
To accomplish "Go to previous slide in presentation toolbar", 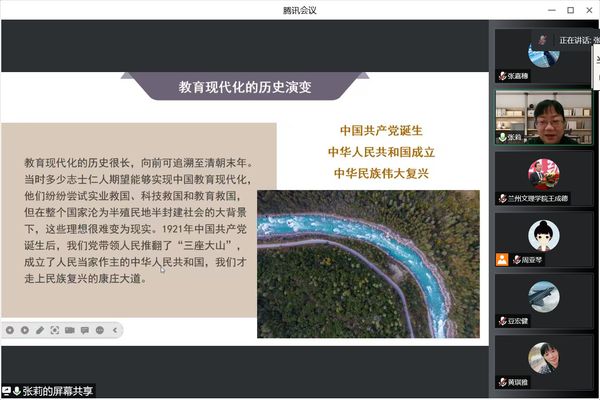I will (x=10, y=330).
